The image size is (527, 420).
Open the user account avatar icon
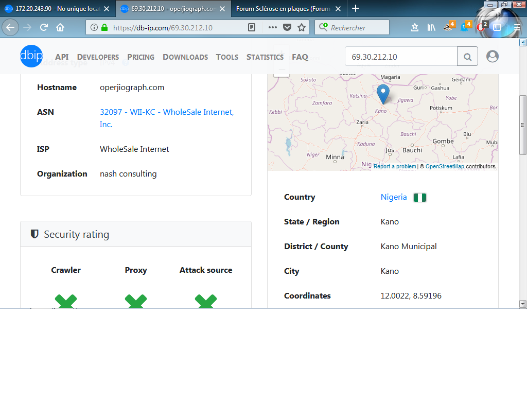pyautogui.click(x=493, y=56)
